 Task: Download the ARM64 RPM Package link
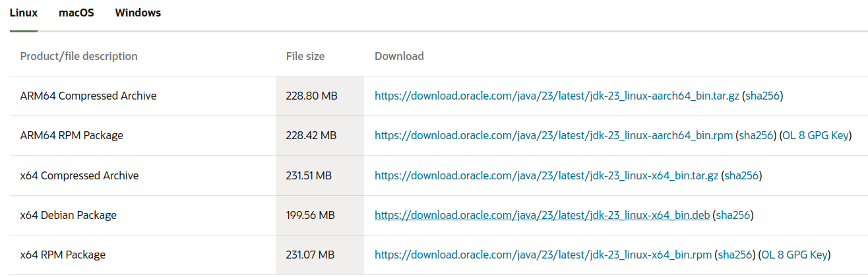554,136
